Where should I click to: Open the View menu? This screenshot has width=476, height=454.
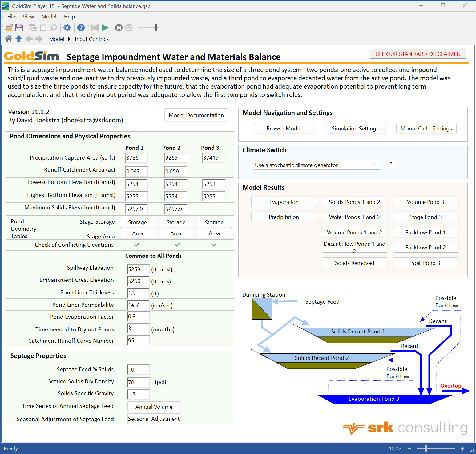tap(28, 17)
